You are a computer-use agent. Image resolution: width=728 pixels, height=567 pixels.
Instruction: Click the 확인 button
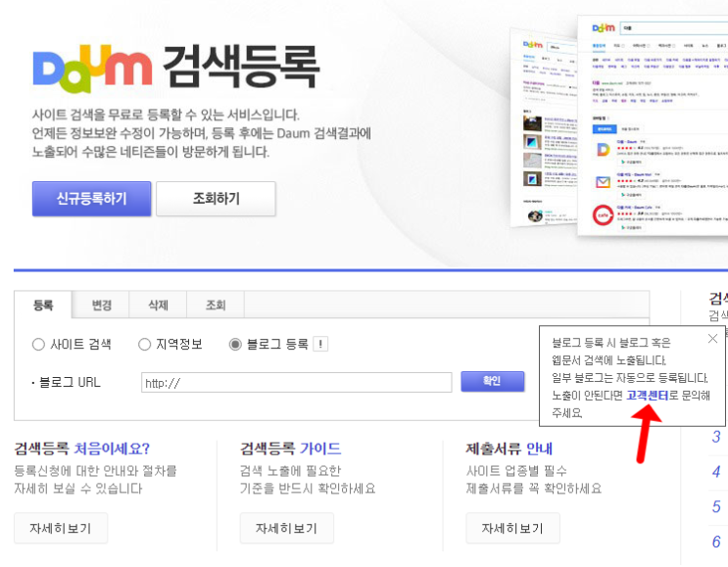pyautogui.click(x=492, y=381)
